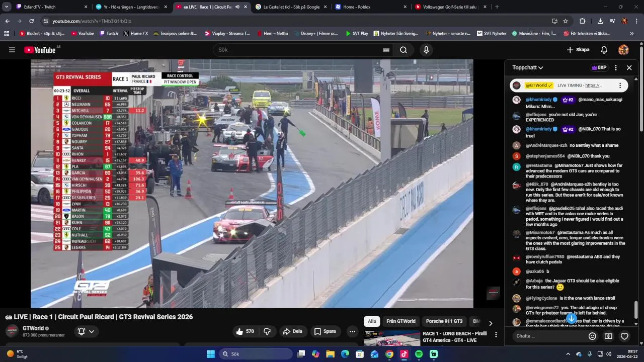The width and height of the screenshot is (644, 362).
Task: Open File Explorer from the taskbar
Action: 330,354
